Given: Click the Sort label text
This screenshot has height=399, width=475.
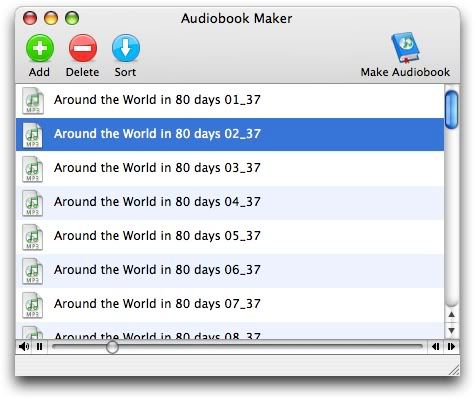Looking at the screenshot, I should [125, 72].
